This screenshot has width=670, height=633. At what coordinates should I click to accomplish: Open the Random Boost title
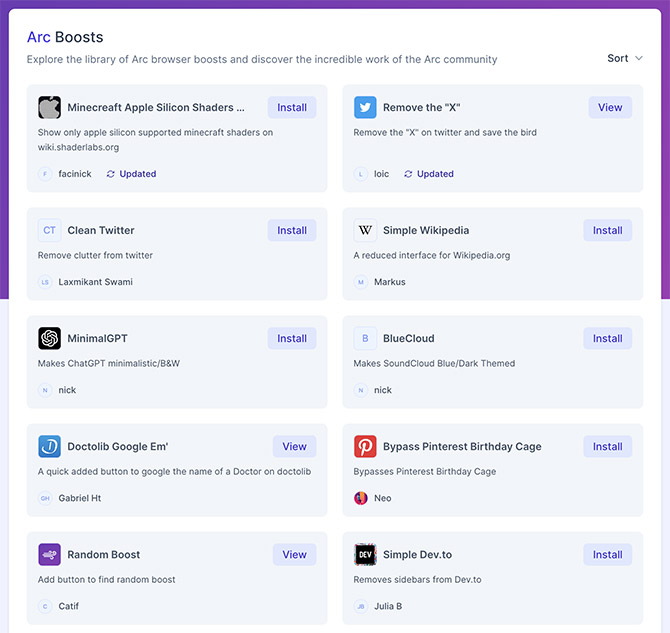point(104,555)
